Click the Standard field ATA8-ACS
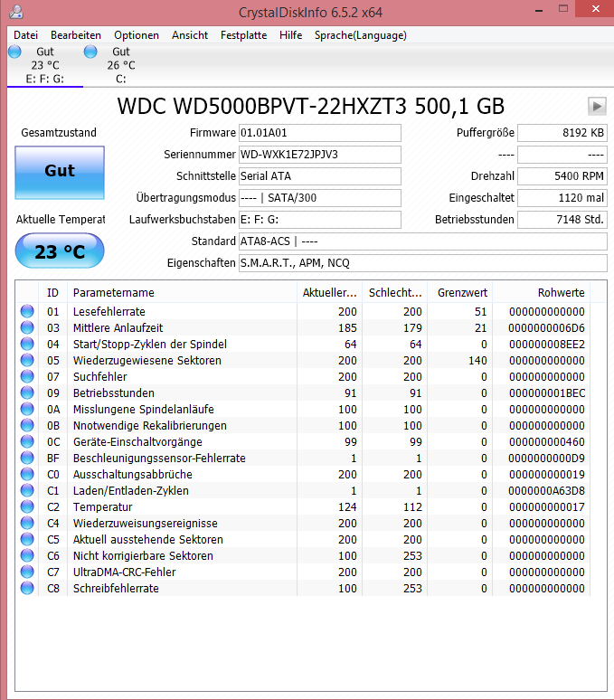The width and height of the screenshot is (614, 700). click(423, 241)
